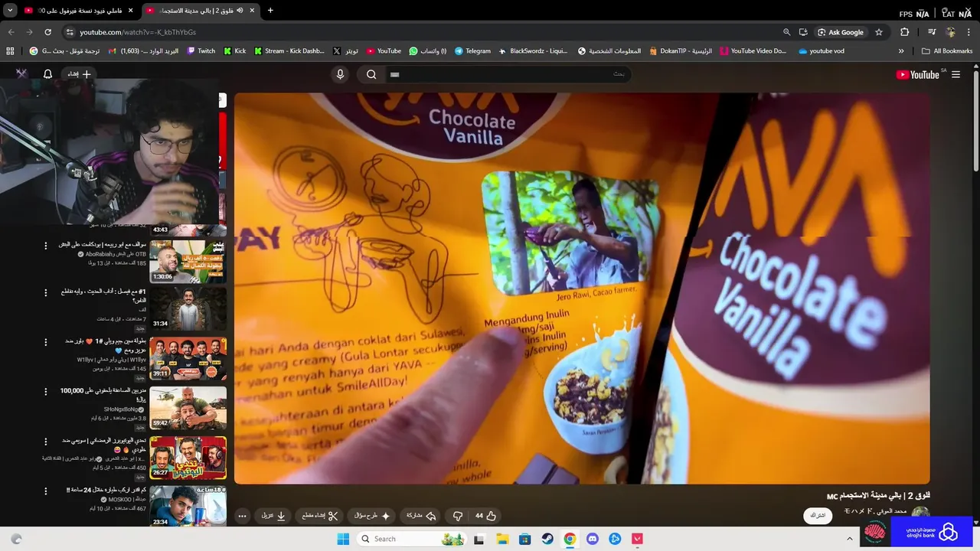
Task: Click the YouTube notifications bell icon
Action: (47, 74)
